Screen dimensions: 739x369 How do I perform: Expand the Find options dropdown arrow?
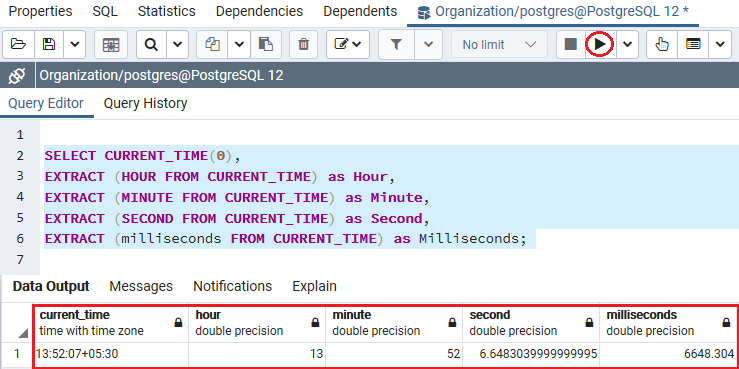click(177, 45)
